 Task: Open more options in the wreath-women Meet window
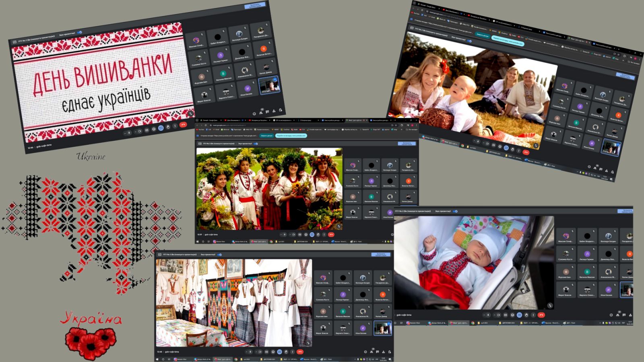point(324,234)
